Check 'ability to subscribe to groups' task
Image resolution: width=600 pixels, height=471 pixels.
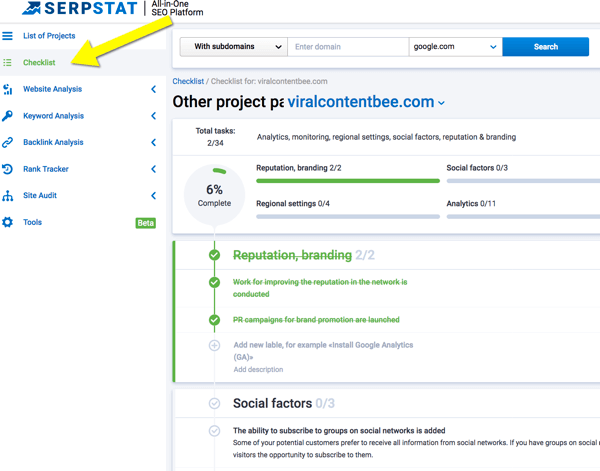tap(214, 431)
